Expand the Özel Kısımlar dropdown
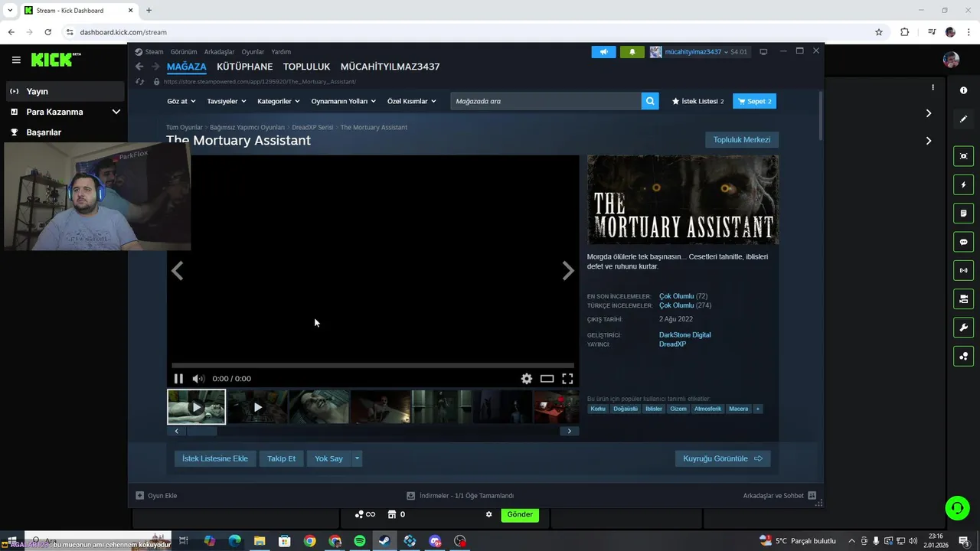The image size is (980, 551). click(x=411, y=101)
